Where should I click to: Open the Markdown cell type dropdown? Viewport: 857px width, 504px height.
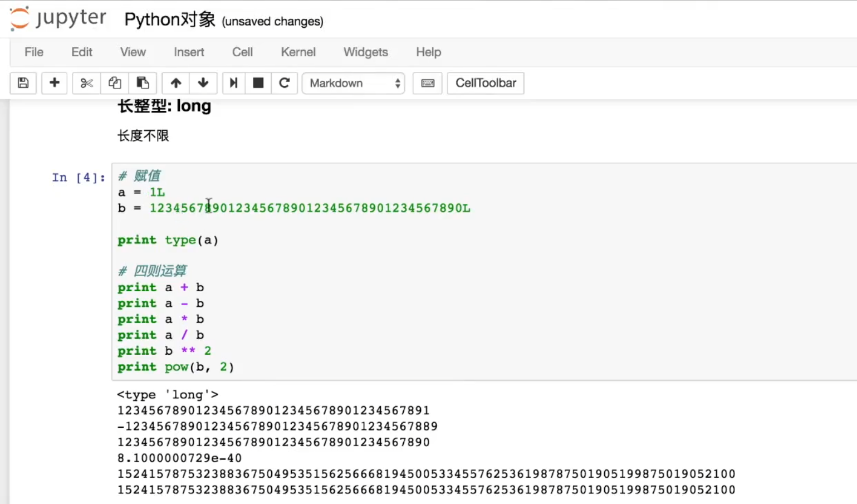[x=354, y=83]
